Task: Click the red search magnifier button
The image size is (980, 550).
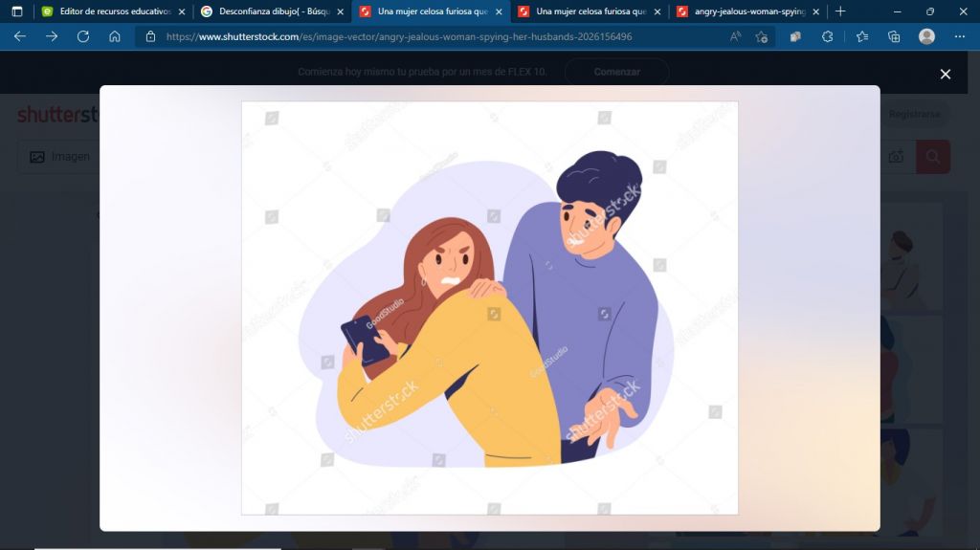Action: pyautogui.click(x=933, y=157)
